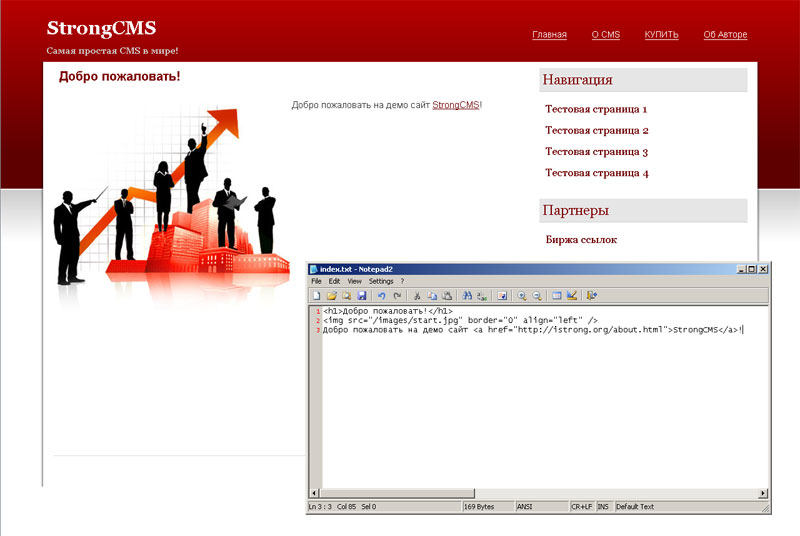The width and height of the screenshot is (800, 536).
Task: Click the horizontal scrollbar thumb in Notepad2
Action: (x=397, y=493)
